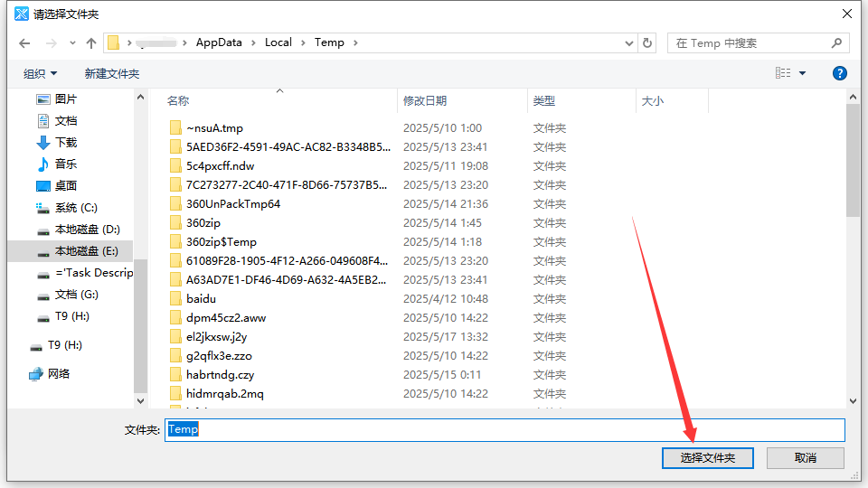Viewport: 868px width, 488px height.
Task: Click the back navigation arrow
Action: click(24, 43)
